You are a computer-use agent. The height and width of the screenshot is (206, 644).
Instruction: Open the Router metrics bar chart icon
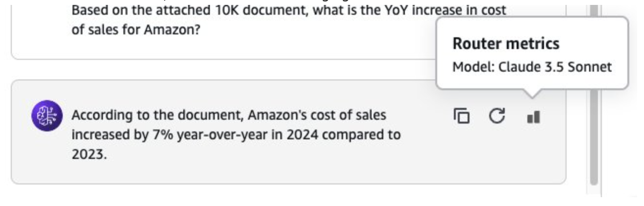tap(533, 117)
